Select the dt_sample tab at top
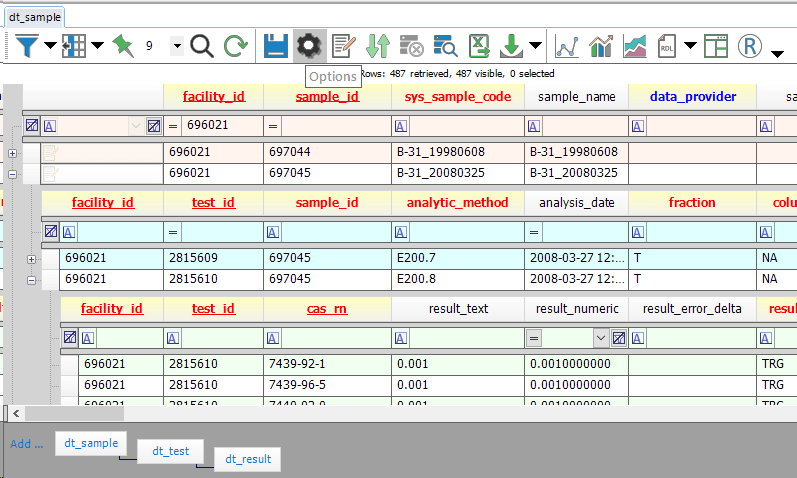Image resolution: width=797 pixels, height=478 pixels. (x=35, y=17)
